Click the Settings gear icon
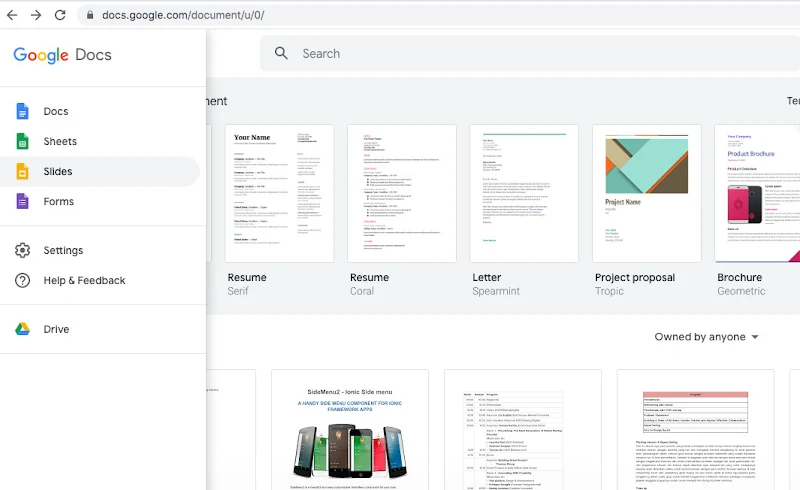Viewport: 800px width, 490px height. (x=22, y=250)
